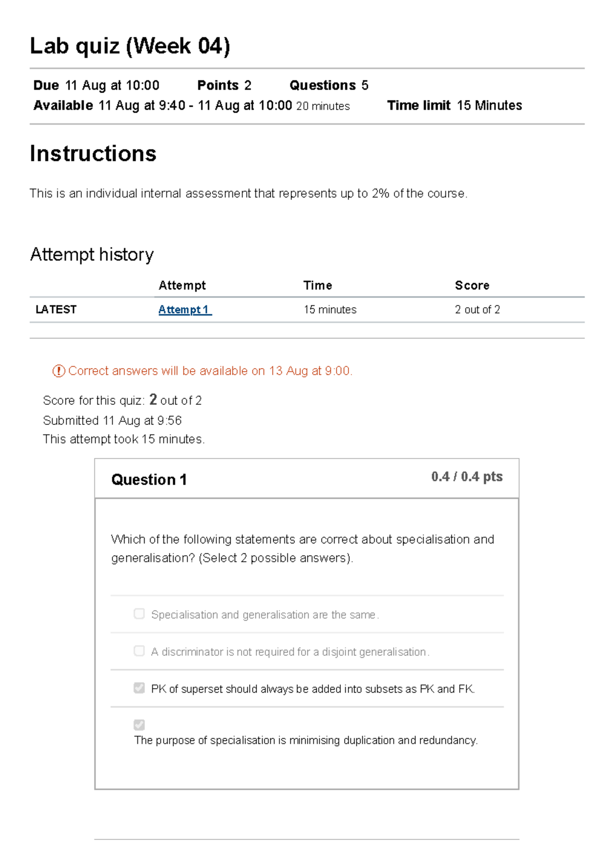Click the orange warning exclamation icon
613x868 pixels.
click(60, 371)
